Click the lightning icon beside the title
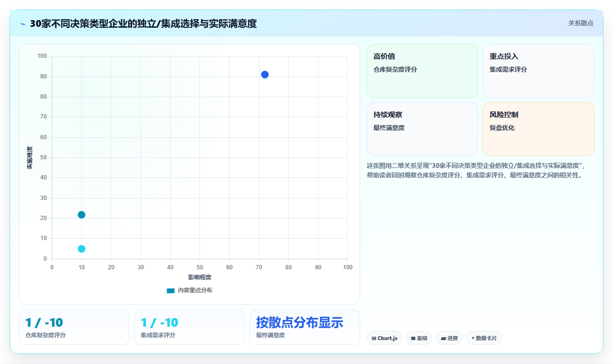The width and height of the screenshot is (613, 364). pos(23,24)
